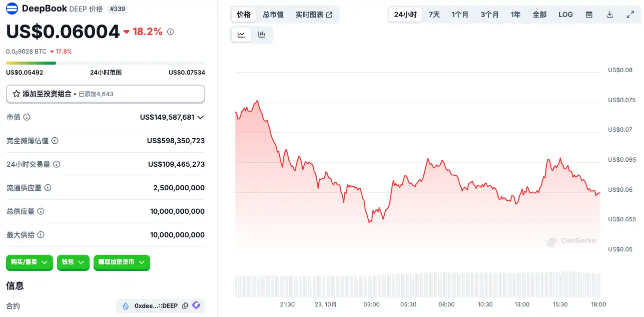Select the 24小时 time range
644x317 pixels.
click(x=405, y=15)
